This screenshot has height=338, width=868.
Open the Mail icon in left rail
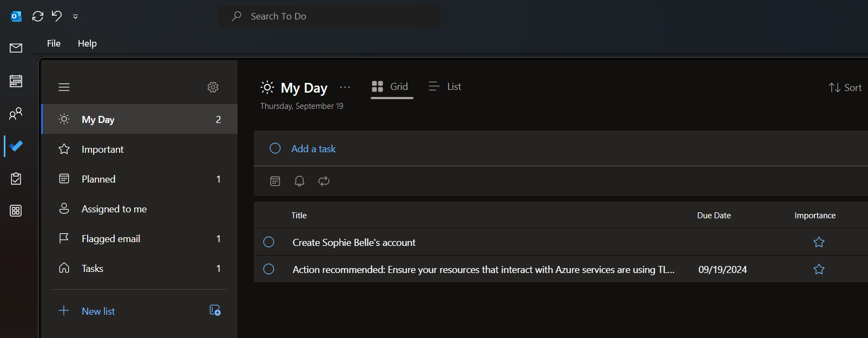tap(16, 48)
